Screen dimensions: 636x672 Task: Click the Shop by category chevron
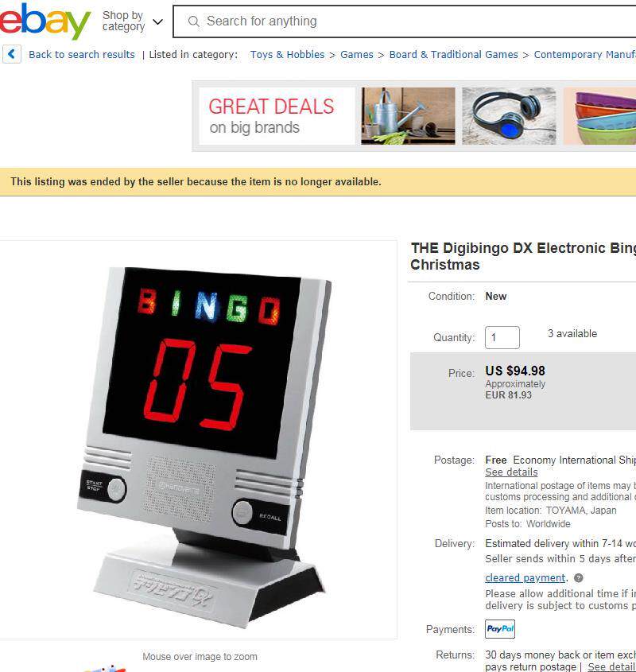coord(157,21)
